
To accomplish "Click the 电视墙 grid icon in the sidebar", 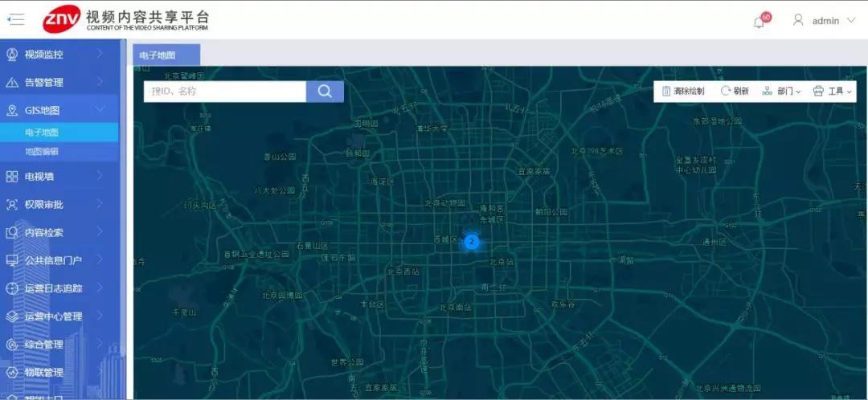I will [12, 177].
